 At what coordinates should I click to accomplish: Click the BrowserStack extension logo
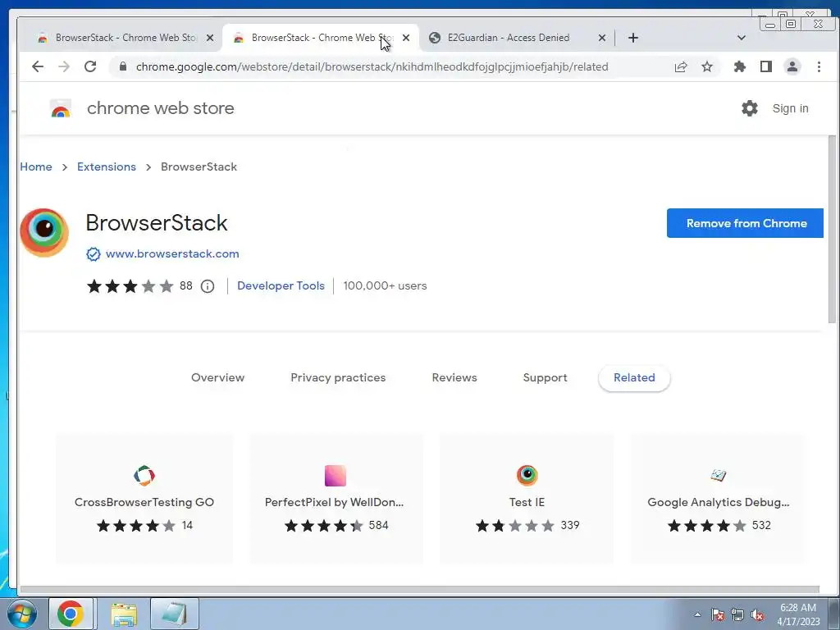tap(44, 232)
